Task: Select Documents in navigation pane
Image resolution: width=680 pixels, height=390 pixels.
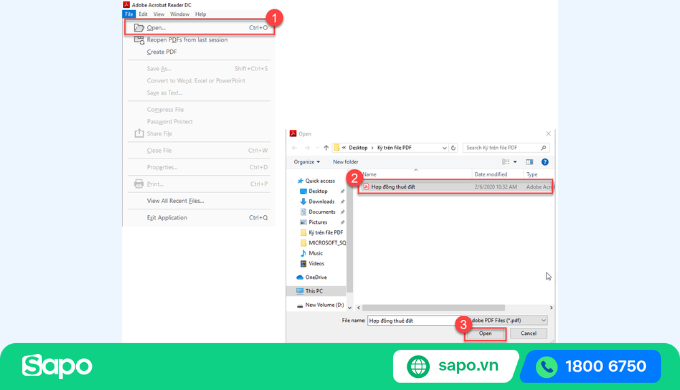Action: pos(322,212)
